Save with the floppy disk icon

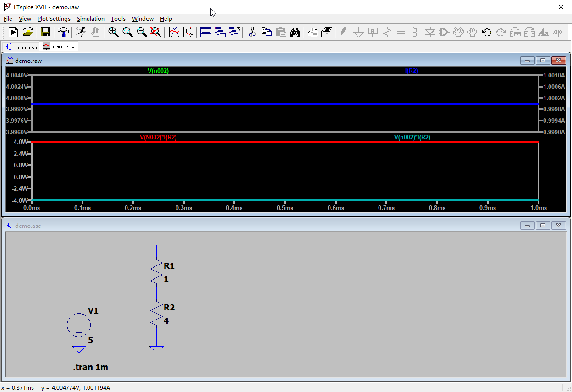click(45, 32)
